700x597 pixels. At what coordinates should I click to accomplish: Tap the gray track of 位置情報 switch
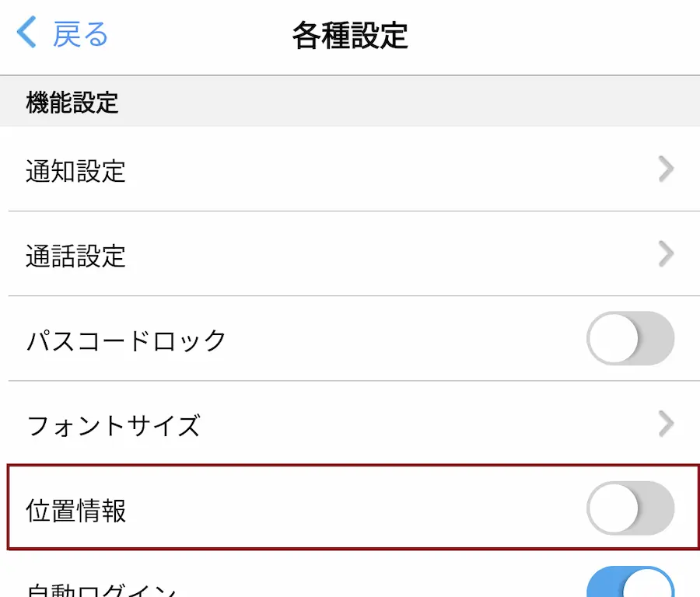[656, 508]
